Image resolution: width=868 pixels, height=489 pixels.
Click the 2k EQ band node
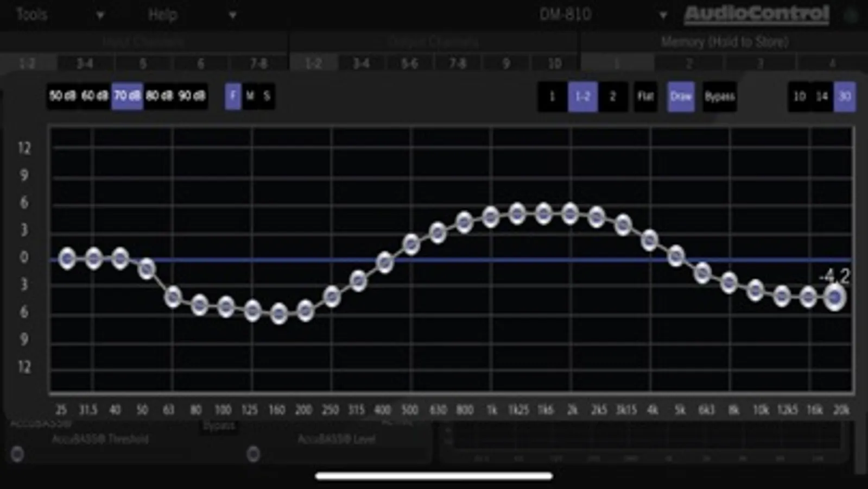click(x=570, y=214)
